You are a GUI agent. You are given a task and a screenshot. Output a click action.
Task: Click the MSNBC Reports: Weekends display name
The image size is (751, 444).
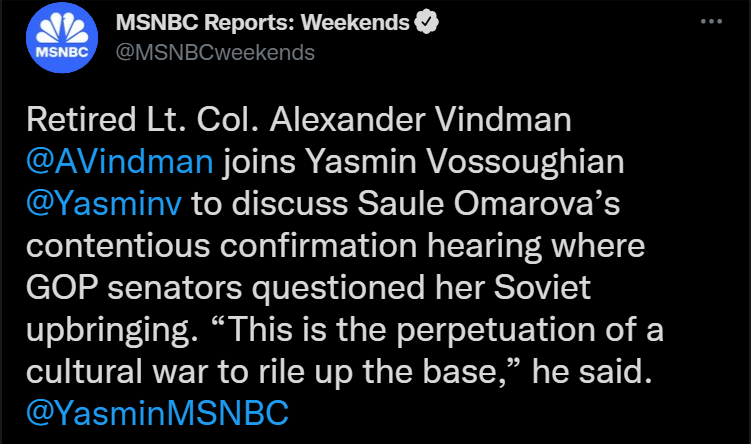point(262,22)
